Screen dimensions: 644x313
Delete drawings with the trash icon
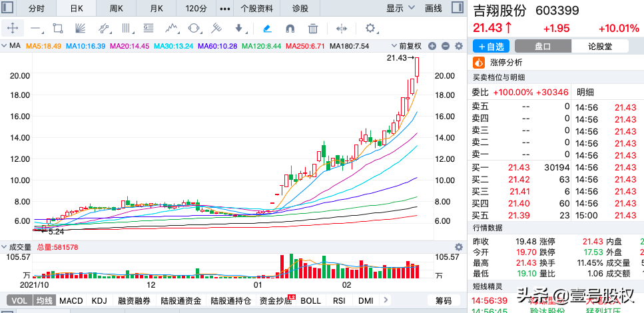[x=313, y=29]
